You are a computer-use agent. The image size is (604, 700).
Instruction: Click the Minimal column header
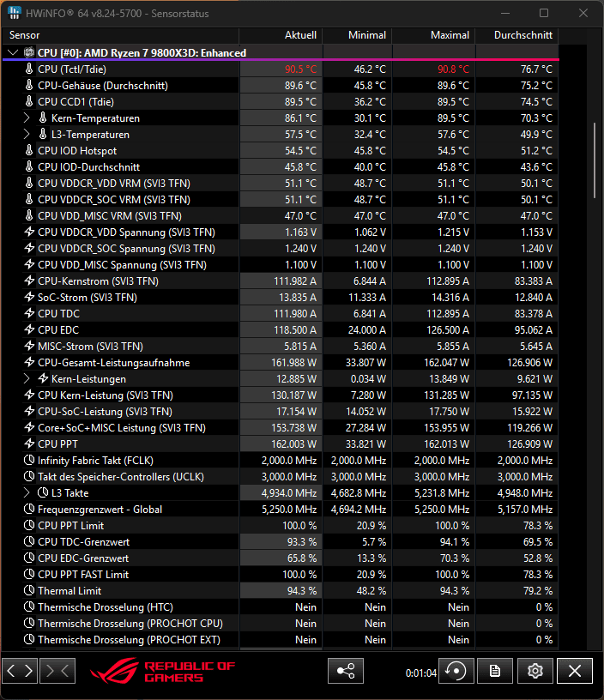(357, 35)
